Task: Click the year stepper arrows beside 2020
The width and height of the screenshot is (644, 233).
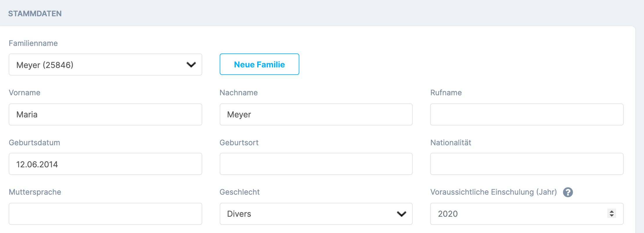Action: pyautogui.click(x=611, y=214)
